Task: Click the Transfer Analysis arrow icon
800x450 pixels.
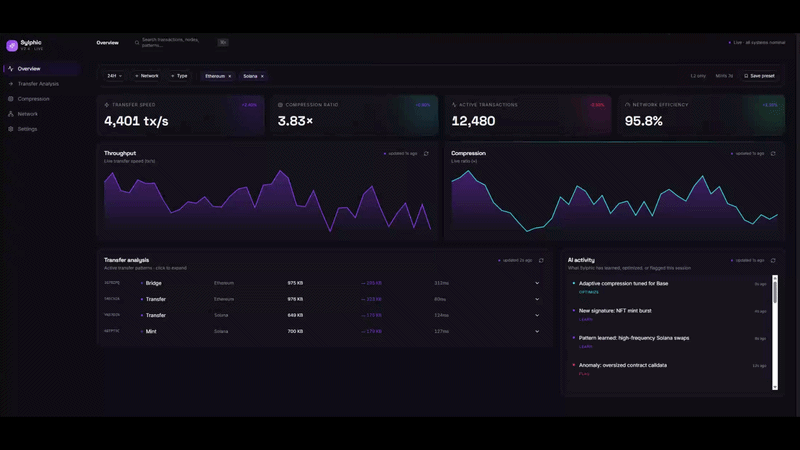Action: tap(10, 84)
